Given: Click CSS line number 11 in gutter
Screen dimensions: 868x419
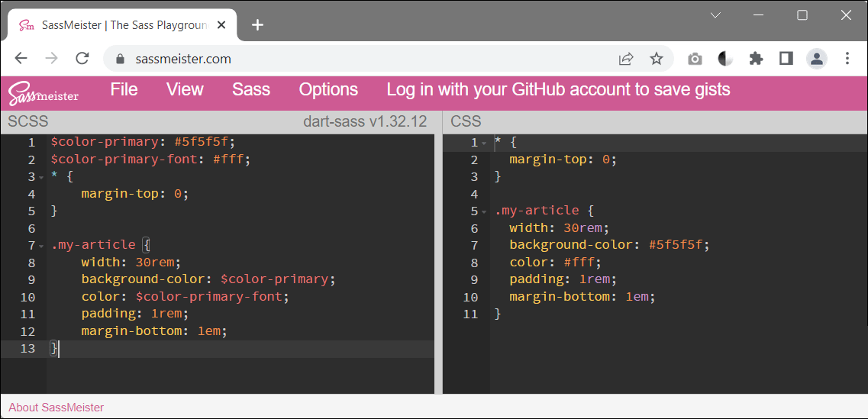Looking at the screenshot, I should [470, 314].
